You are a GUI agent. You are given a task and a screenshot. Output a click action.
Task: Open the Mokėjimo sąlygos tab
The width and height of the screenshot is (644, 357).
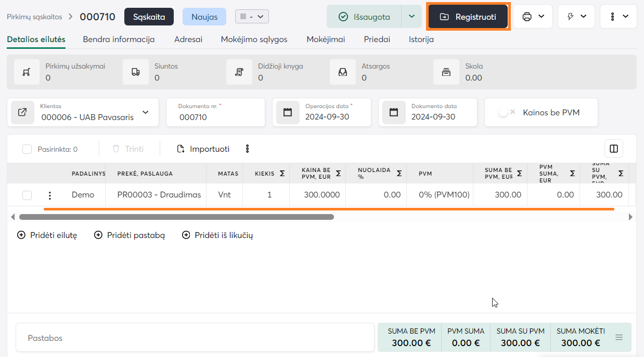254,39
